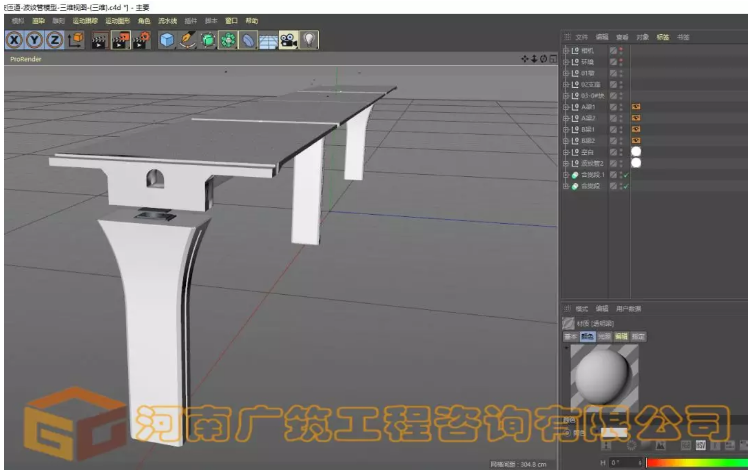Toggle visibility dots on B梁2 row
Screen dimensions: 752x473
[x=621, y=141]
